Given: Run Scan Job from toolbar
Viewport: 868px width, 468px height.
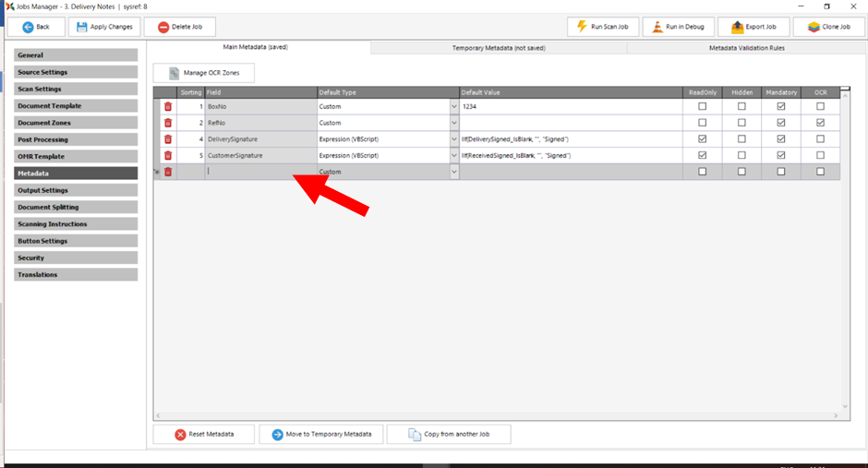Looking at the screenshot, I should pyautogui.click(x=603, y=27).
